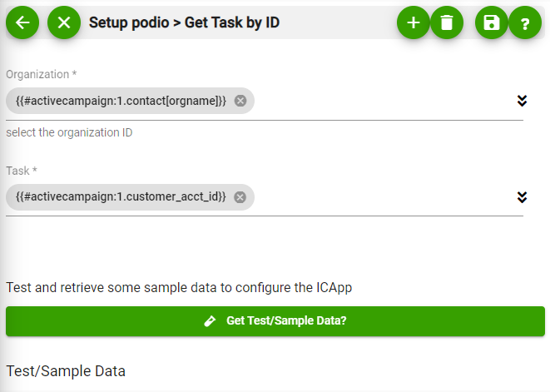Expand the Task field options chevron
Screen dimensions: 550x392
tap(522, 197)
